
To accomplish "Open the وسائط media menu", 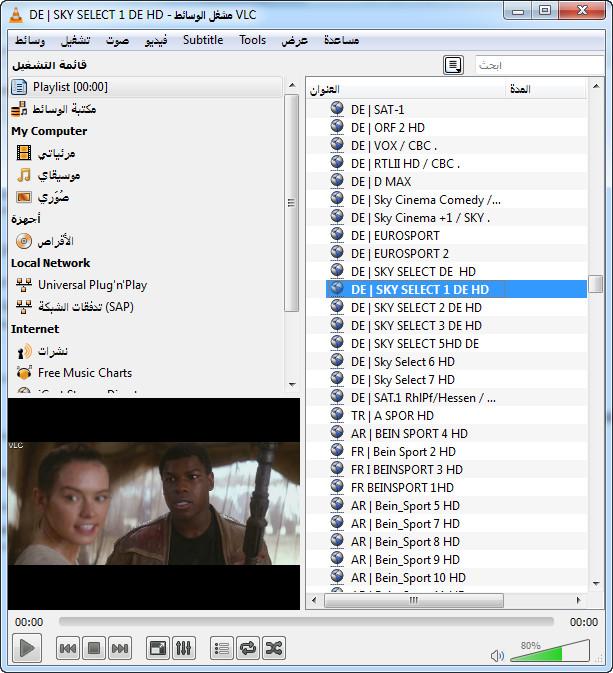I will 30,40.
